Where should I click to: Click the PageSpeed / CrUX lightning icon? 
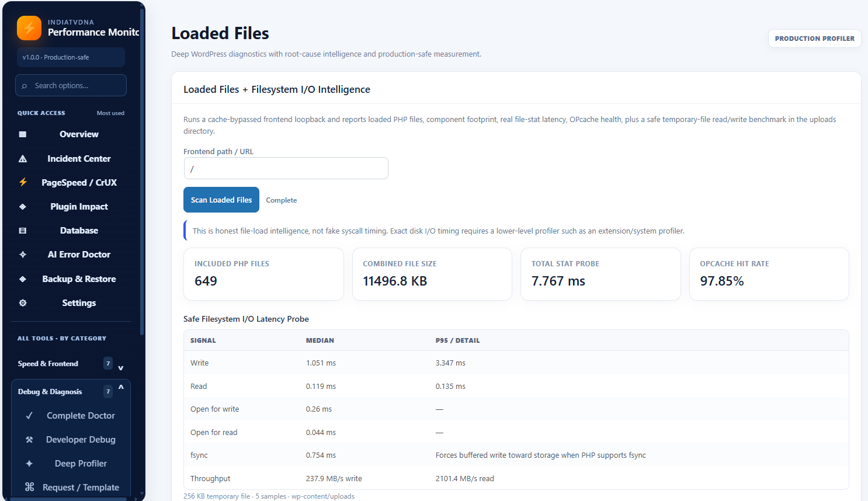click(23, 182)
